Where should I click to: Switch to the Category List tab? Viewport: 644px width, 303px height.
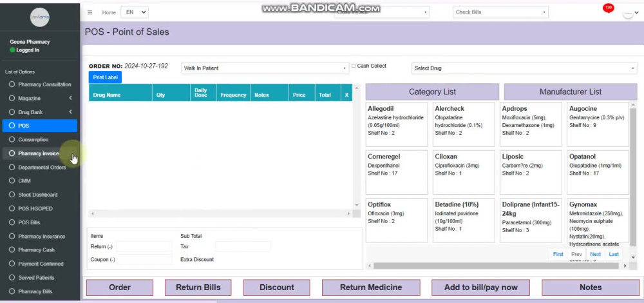point(432,92)
